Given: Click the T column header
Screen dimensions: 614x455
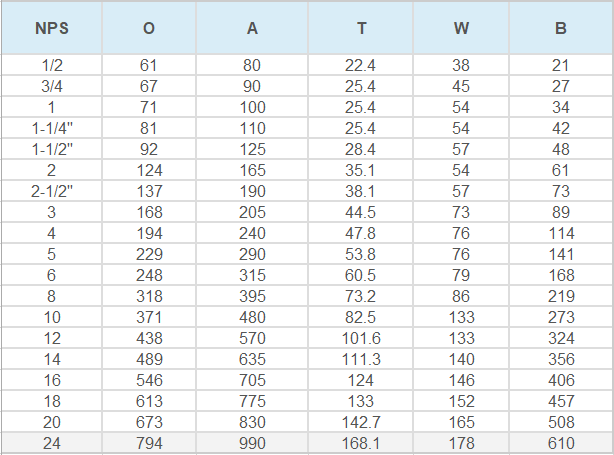Looking at the screenshot, I should (x=361, y=28).
